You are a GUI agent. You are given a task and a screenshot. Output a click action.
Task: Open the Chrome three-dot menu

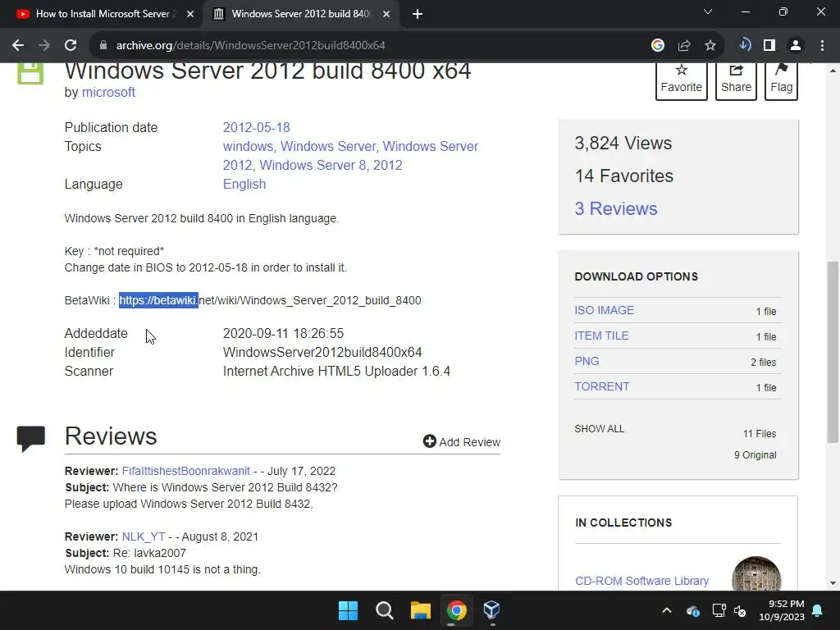pyautogui.click(x=822, y=46)
